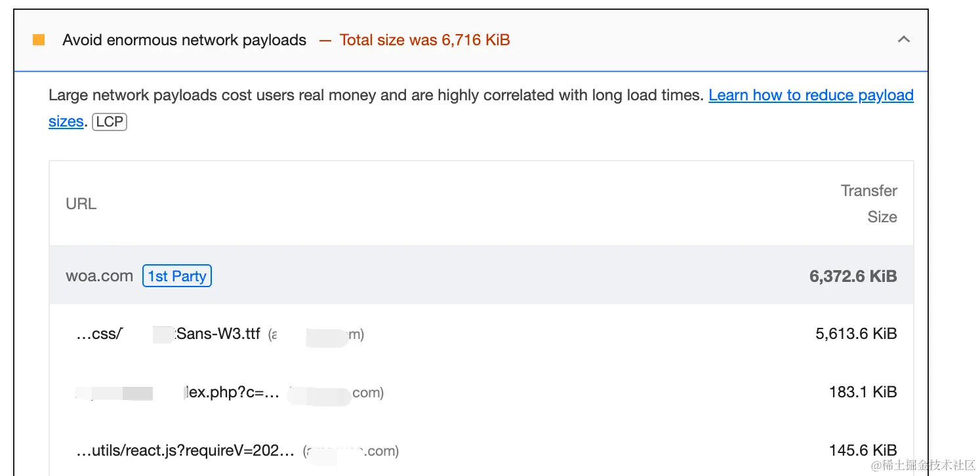Click the 6,372.6 KiB group total
The height and width of the screenshot is (476, 980).
click(853, 276)
